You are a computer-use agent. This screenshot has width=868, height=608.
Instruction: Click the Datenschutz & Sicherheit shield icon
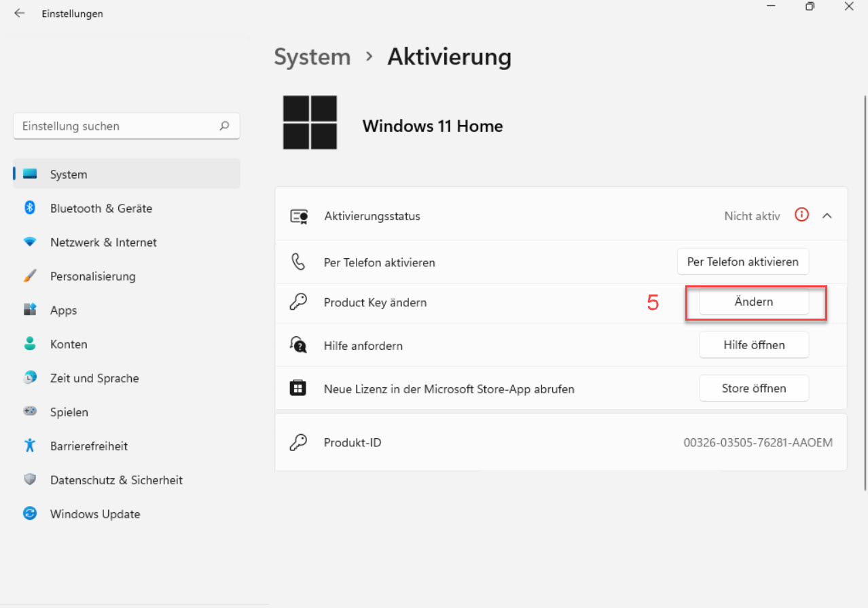click(x=30, y=480)
